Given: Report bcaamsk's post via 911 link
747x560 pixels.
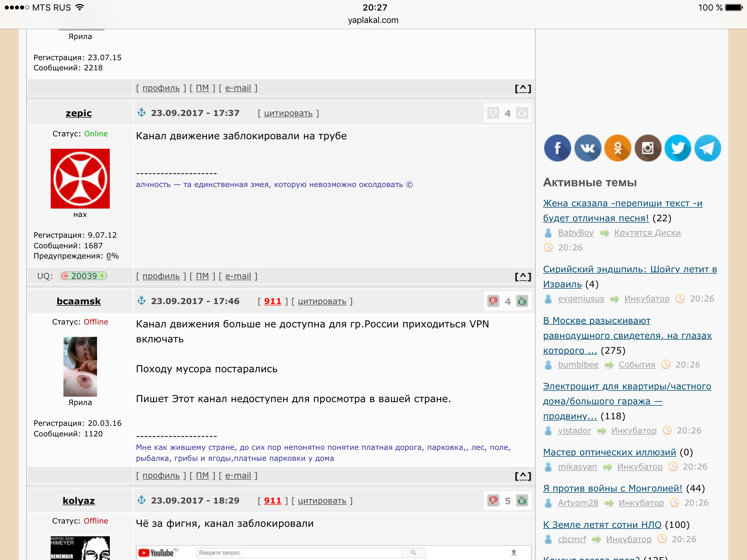Looking at the screenshot, I should click(x=272, y=302).
